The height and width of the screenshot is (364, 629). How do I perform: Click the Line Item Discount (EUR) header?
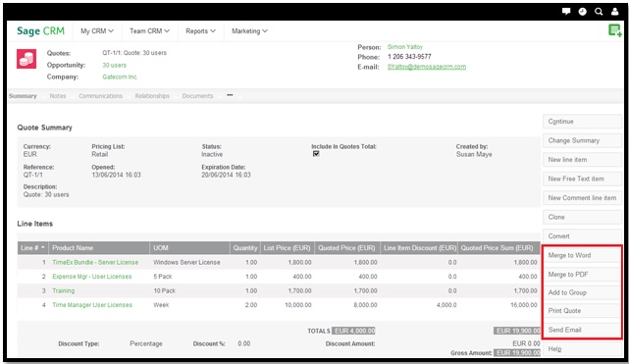[x=419, y=248]
